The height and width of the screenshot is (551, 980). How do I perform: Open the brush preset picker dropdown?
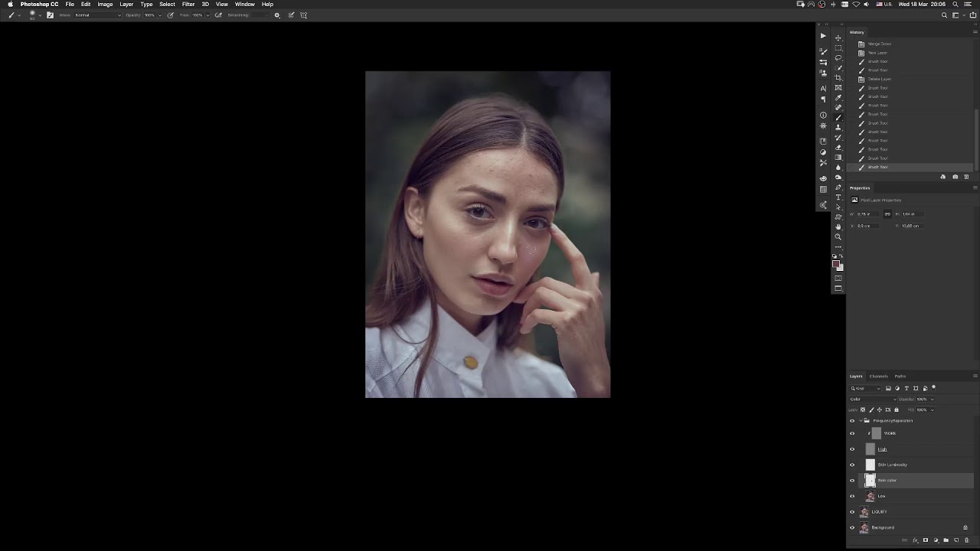coord(40,15)
